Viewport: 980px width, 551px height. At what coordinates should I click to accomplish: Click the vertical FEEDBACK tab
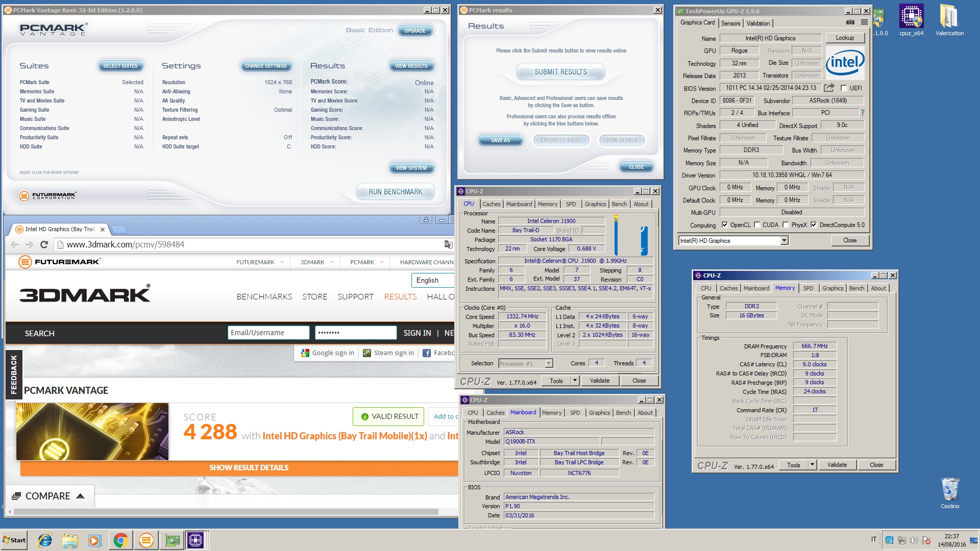(14, 374)
